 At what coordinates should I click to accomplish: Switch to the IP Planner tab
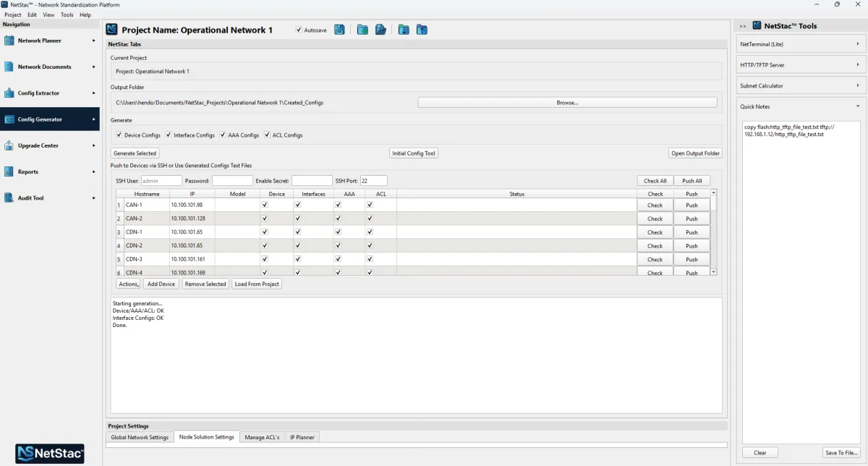(302, 437)
